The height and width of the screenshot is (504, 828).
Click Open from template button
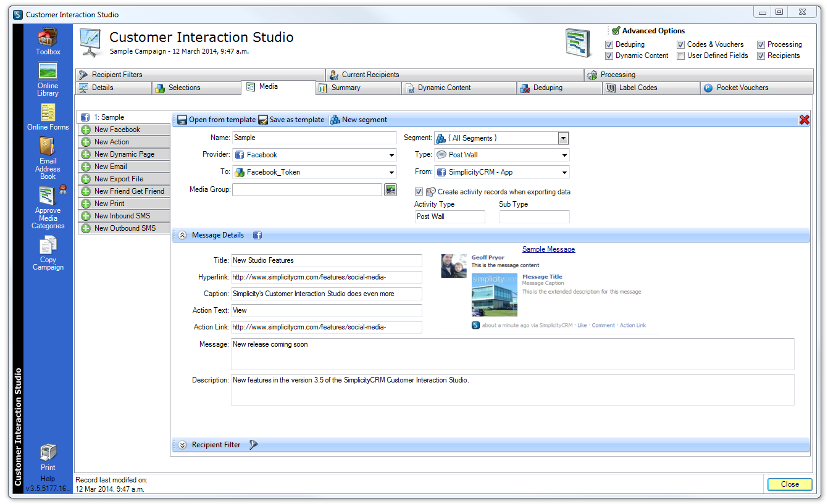click(216, 120)
